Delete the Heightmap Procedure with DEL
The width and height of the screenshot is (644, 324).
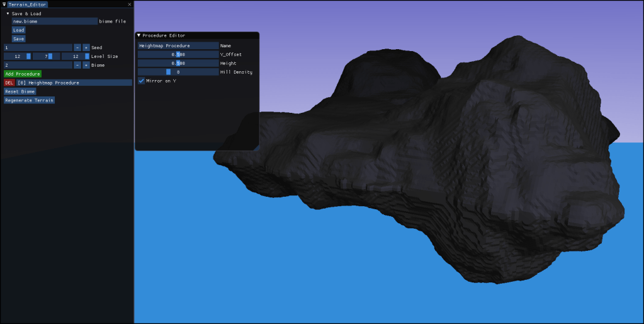pos(9,83)
